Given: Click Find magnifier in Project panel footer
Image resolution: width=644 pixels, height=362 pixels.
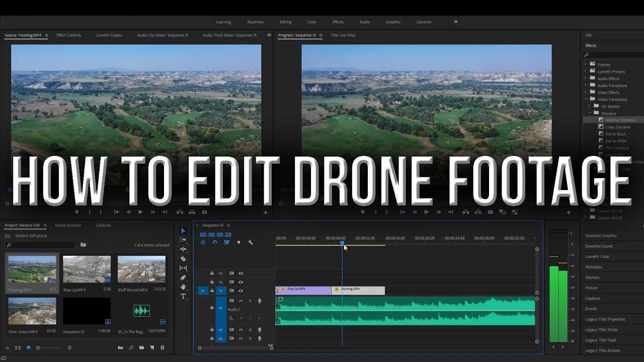Looking at the screenshot, I should 131,347.
